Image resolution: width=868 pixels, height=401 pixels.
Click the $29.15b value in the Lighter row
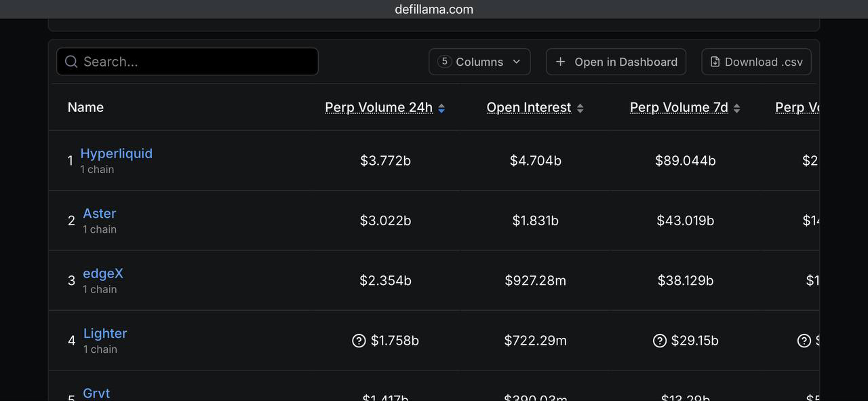coord(694,341)
